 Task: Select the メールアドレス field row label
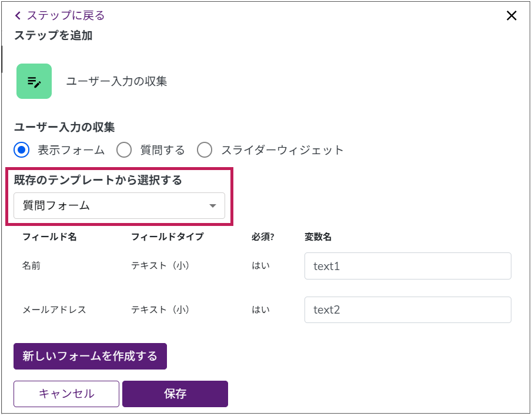click(54, 309)
